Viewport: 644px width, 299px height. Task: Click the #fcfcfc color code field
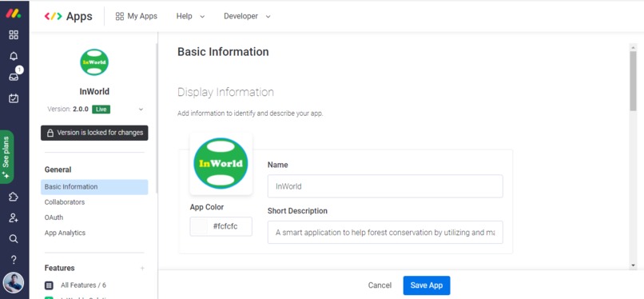click(221, 226)
